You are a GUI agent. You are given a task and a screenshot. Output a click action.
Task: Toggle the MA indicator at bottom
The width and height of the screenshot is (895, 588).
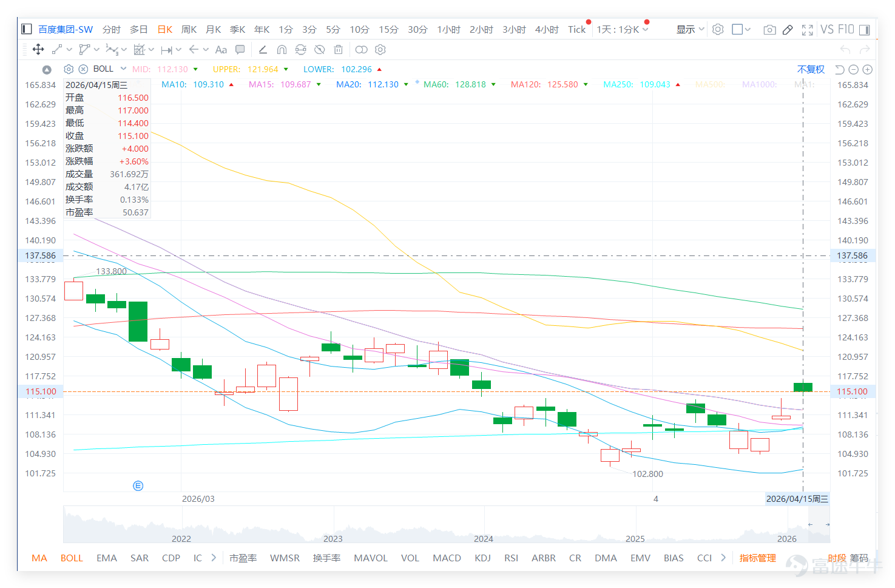[39, 558]
